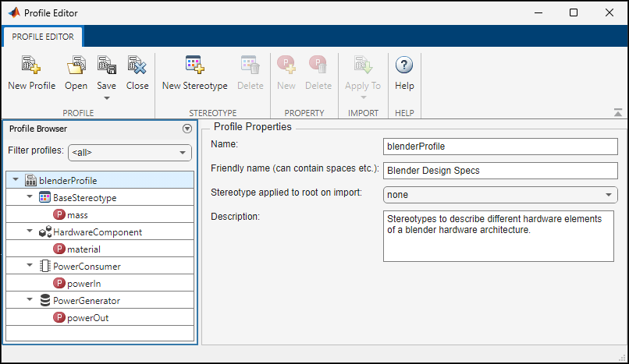Expand the Save dropdown arrow
Viewport: 629px width, 364px height.
(x=107, y=98)
